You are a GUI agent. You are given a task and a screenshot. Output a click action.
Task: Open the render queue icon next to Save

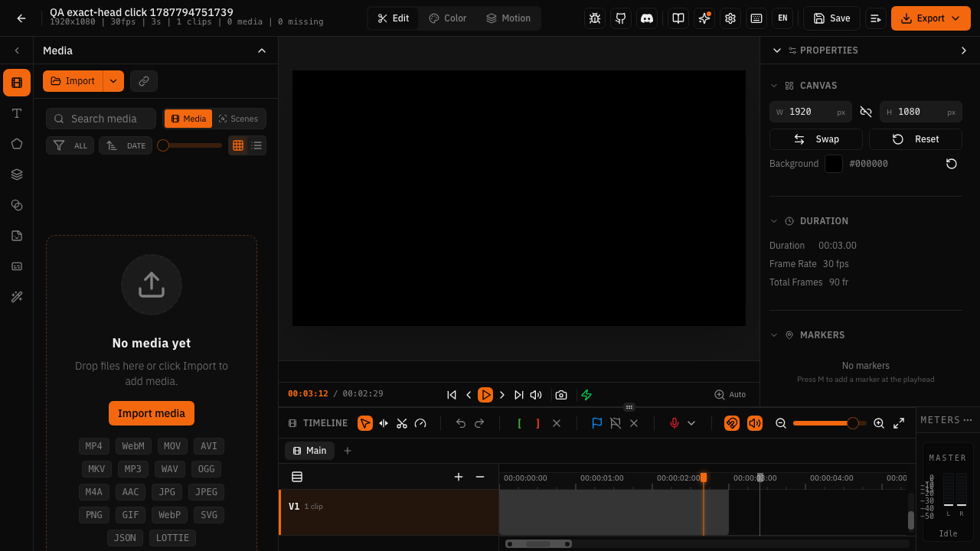coord(876,18)
